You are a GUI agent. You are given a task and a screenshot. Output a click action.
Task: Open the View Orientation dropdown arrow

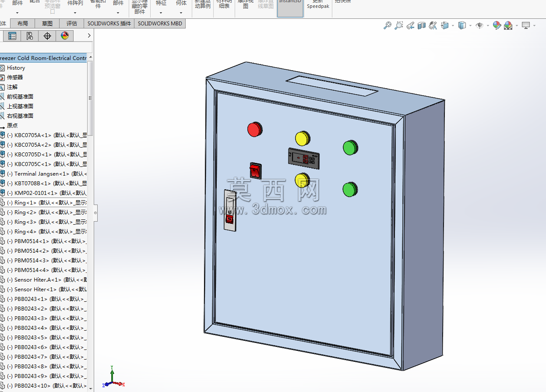click(x=453, y=26)
